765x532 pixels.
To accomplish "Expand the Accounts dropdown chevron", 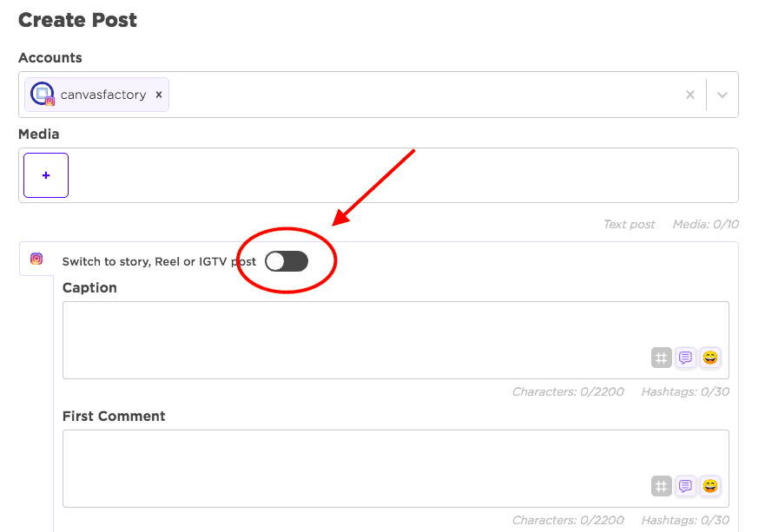I will (x=722, y=95).
